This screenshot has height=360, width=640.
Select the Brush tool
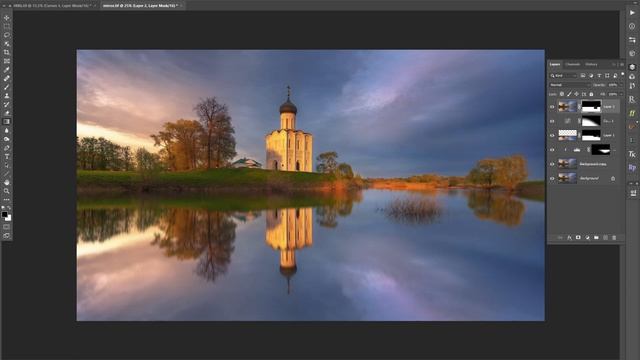[7, 87]
